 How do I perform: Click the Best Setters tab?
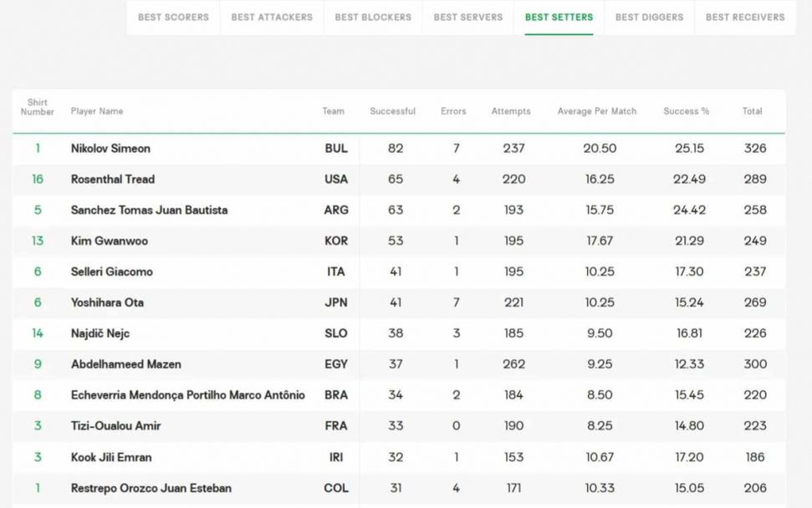click(559, 17)
